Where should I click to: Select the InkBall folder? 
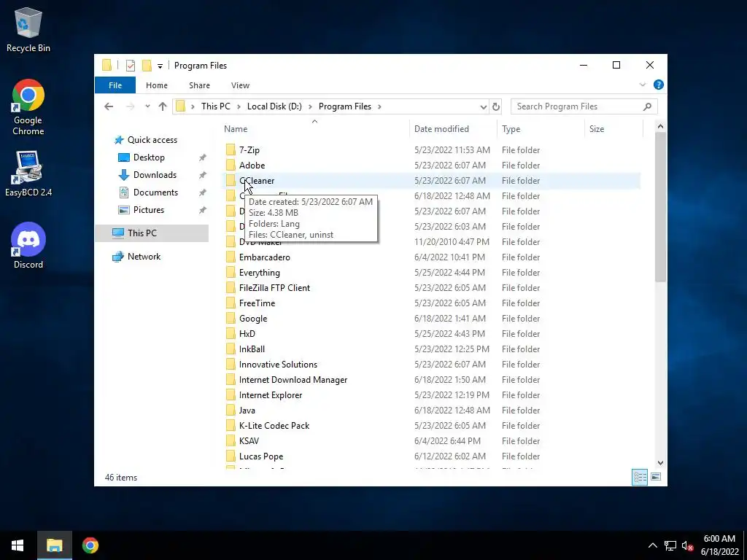[x=432, y=349]
